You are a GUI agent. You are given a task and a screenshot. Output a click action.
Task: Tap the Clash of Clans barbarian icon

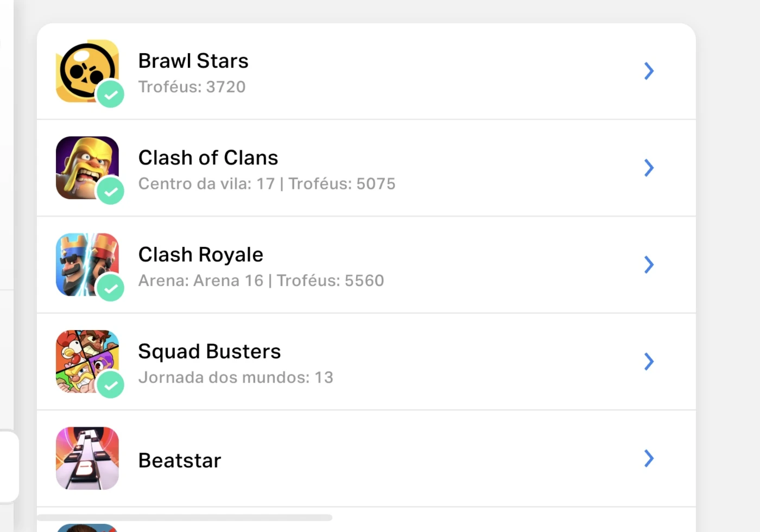click(x=87, y=168)
